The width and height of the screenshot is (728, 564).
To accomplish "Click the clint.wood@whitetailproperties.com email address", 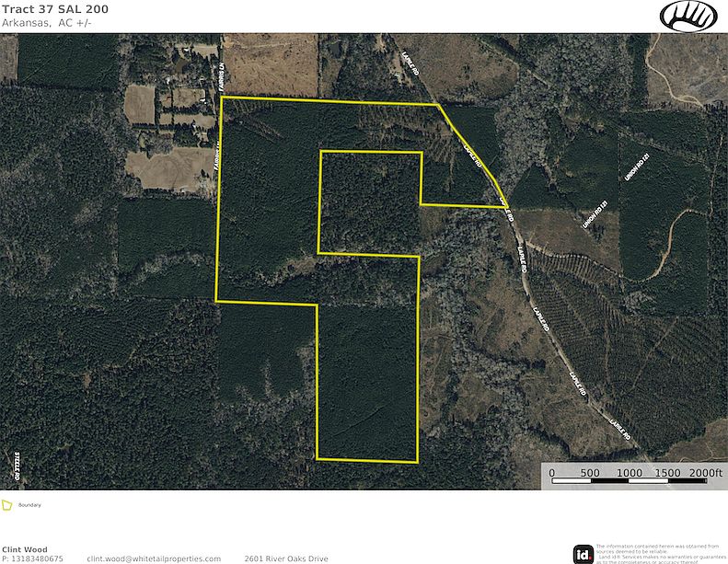I will [x=154, y=558].
